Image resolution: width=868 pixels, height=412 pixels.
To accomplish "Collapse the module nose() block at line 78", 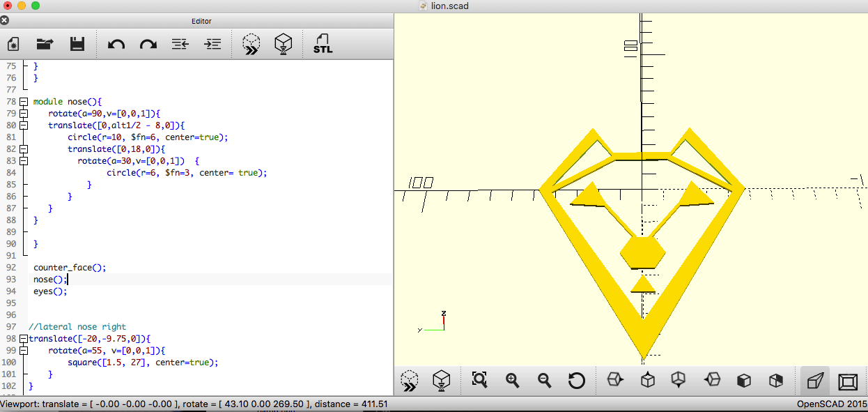I will click(24, 102).
